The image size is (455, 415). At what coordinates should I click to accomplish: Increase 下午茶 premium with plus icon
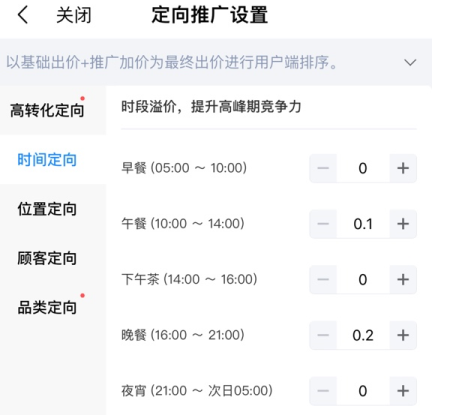403,279
